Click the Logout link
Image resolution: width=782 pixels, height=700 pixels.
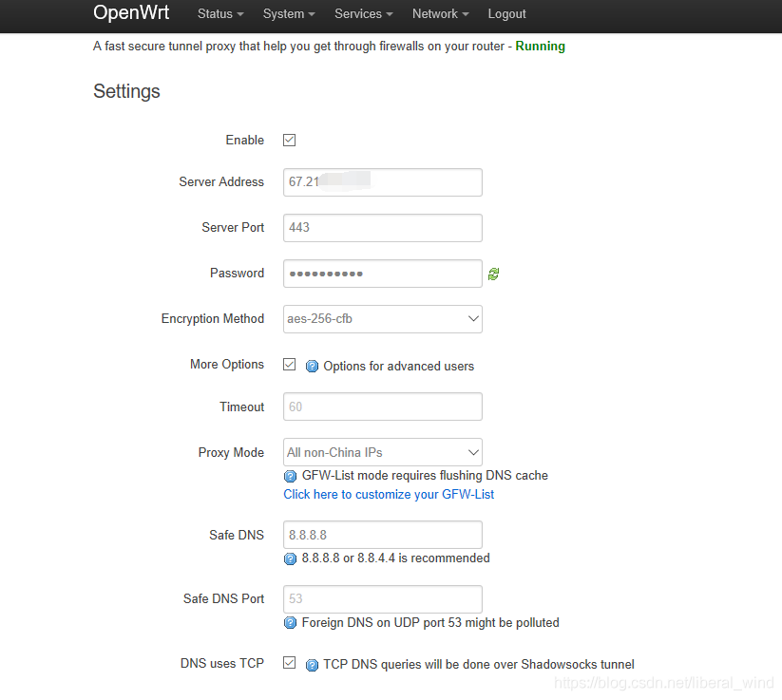tap(506, 14)
